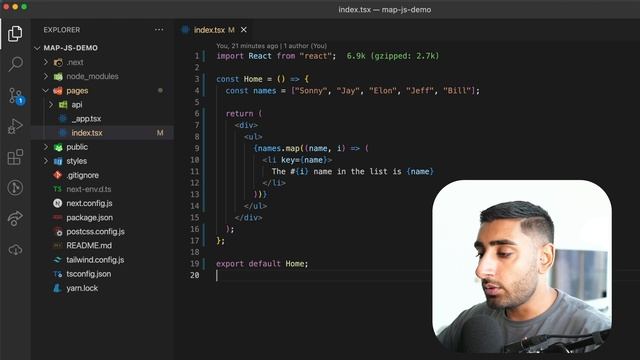Image resolution: width=640 pixels, height=360 pixels.
Task: Click the "return (" line of code
Action: [x=244, y=114]
